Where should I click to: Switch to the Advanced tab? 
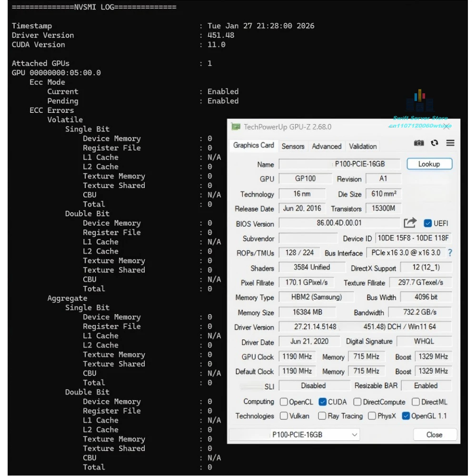[327, 146]
